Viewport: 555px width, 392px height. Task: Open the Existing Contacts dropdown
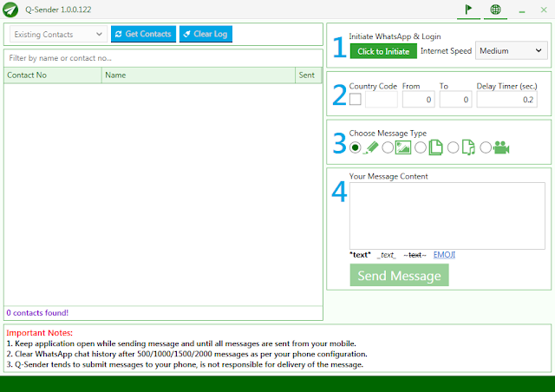pos(58,34)
